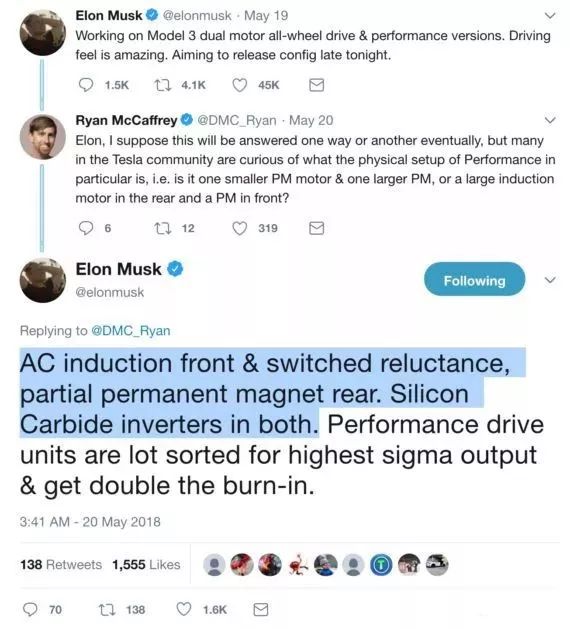Open chevron menu on May 19 tweet
The width and height of the screenshot is (570, 629).
tap(550, 16)
